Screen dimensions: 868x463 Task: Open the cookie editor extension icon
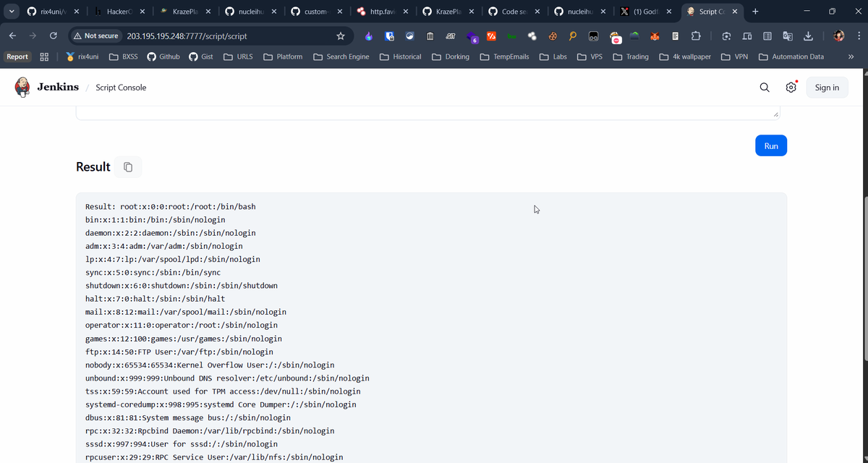(x=553, y=36)
